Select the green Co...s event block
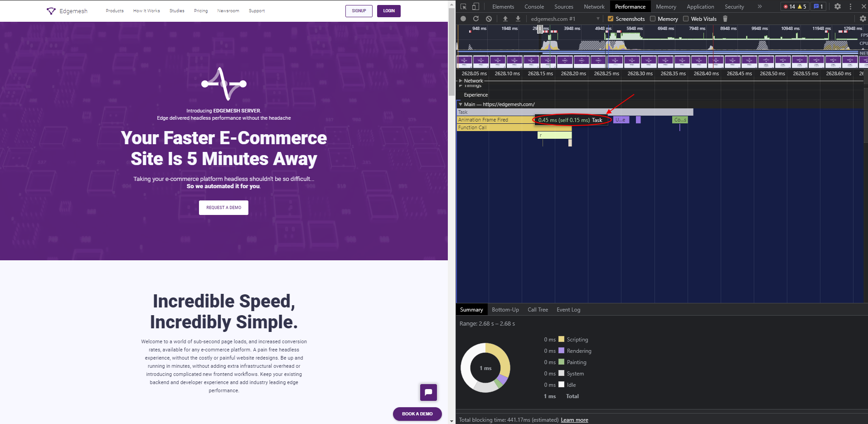The width and height of the screenshot is (868, 424). tap(680, 120)
